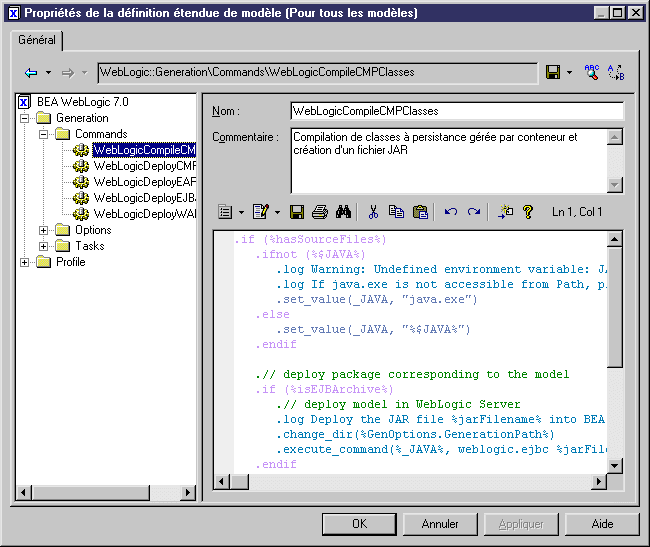Click the Copy icon in editor toolbar
The width and height of the screenshot is (650, 547).
396,211
